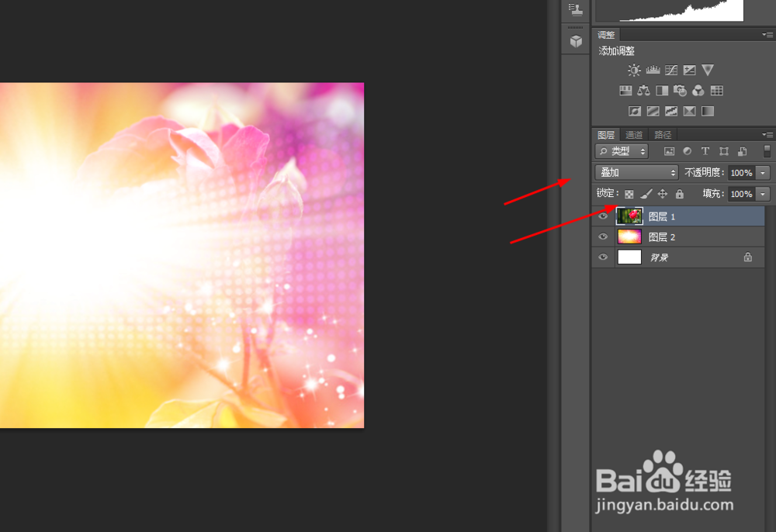Screen dimensions: 776x532
Task: Lock transparent pixels of layer
Action: [629, 195]
